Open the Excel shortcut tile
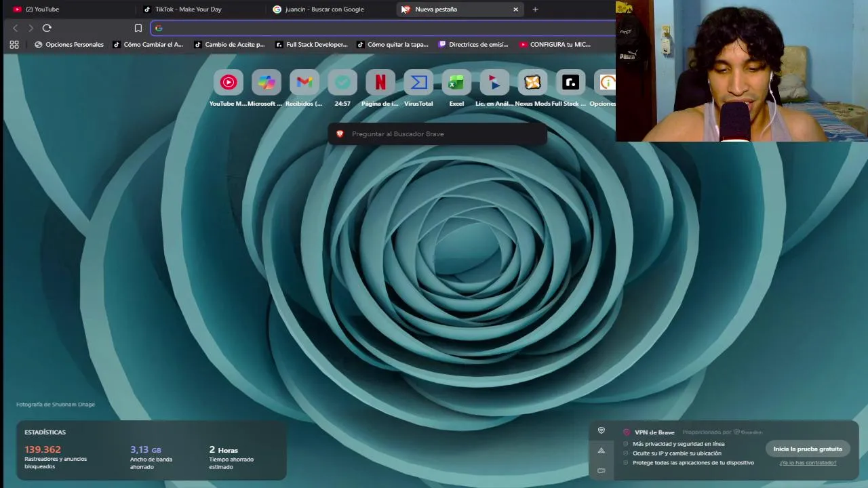868x488 pixels. tap(456, 83)
